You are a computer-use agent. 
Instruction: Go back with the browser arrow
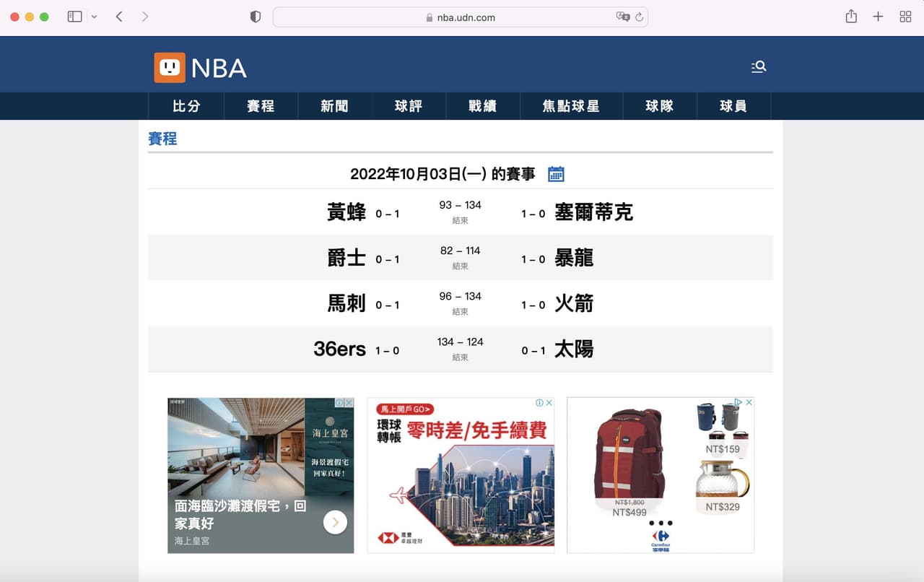point(119,17)
